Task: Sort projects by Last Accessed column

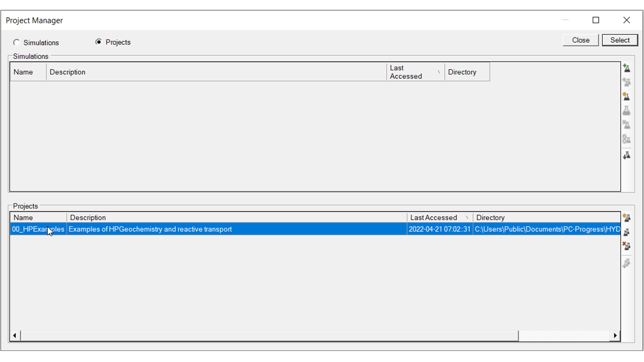Action: (x=439, y=218)
